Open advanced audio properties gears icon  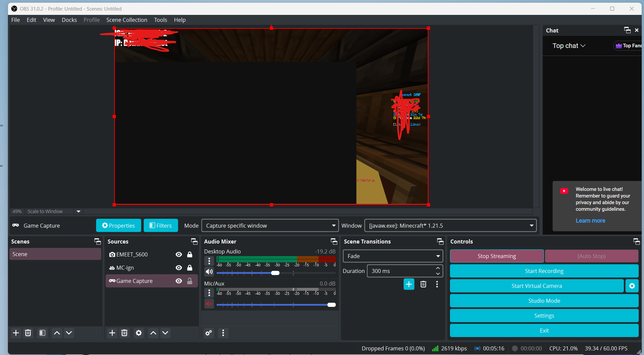(209, 333)
